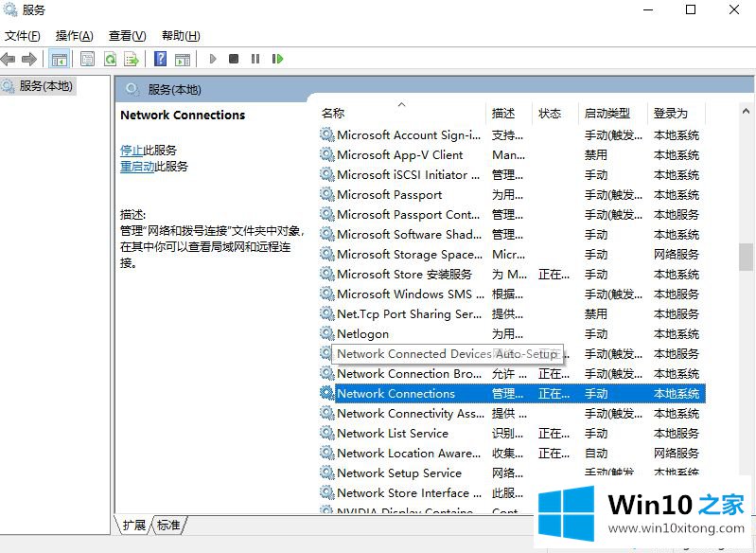The width and height of the screenshot is (756, 553).
Task: Click the Export List toolbar icon
Action: (x=132, y=59)
